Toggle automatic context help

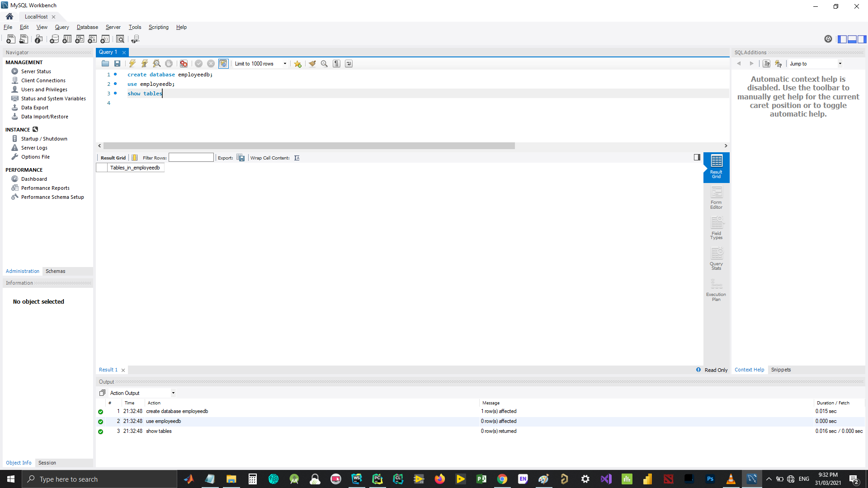click(778, 64)
